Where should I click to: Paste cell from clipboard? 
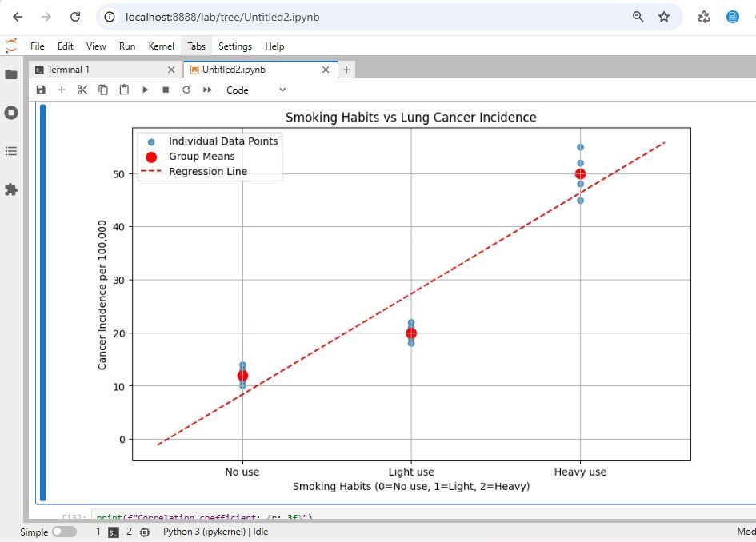pyautogui.click(x=124, y=90)
